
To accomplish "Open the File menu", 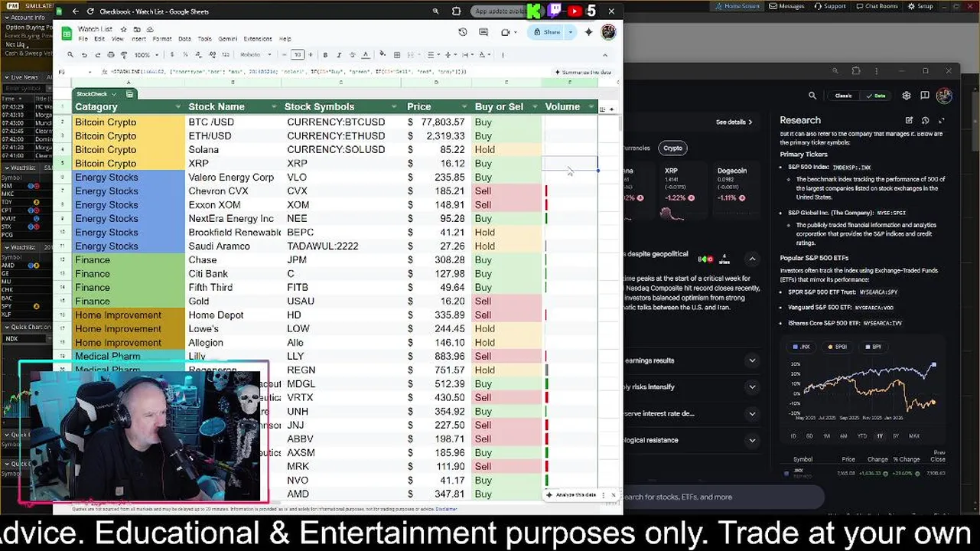I will 83,39.
